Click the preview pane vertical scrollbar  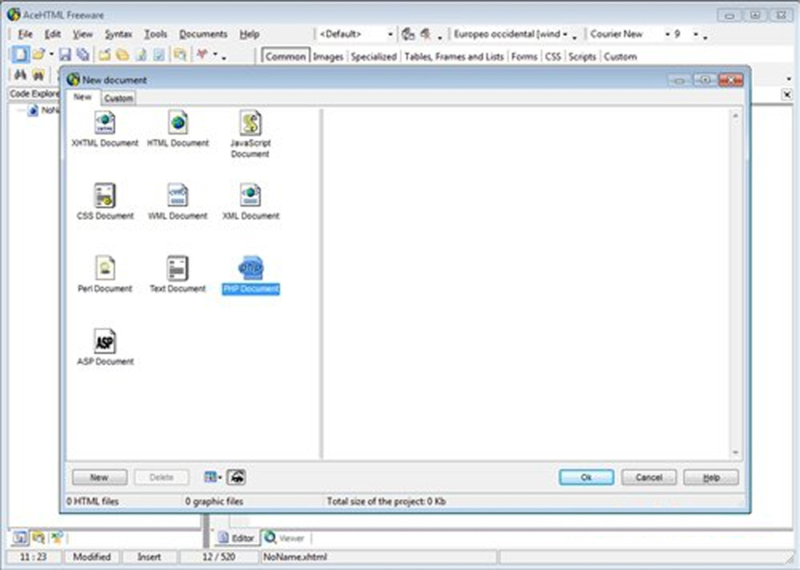[x=735, y=284]
